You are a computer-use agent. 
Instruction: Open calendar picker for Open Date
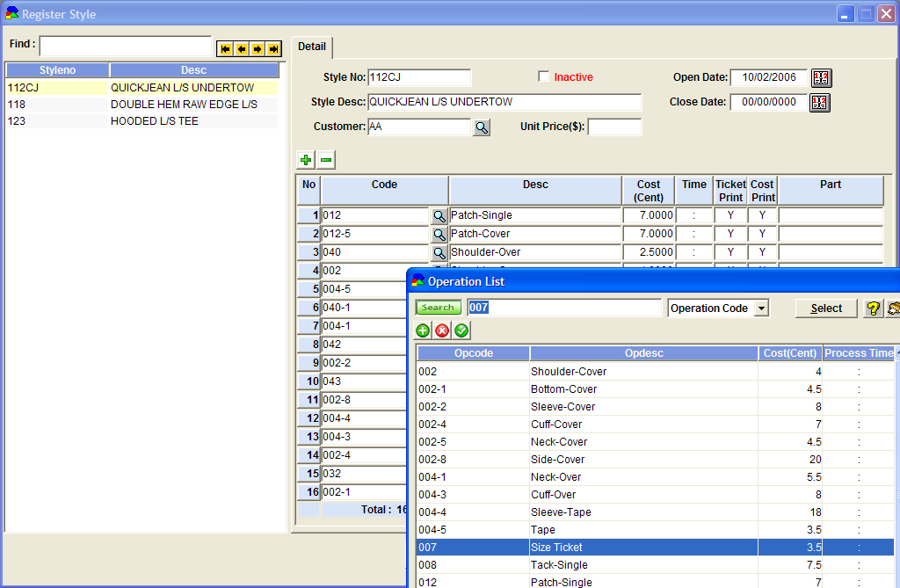(x=822, y=77)
